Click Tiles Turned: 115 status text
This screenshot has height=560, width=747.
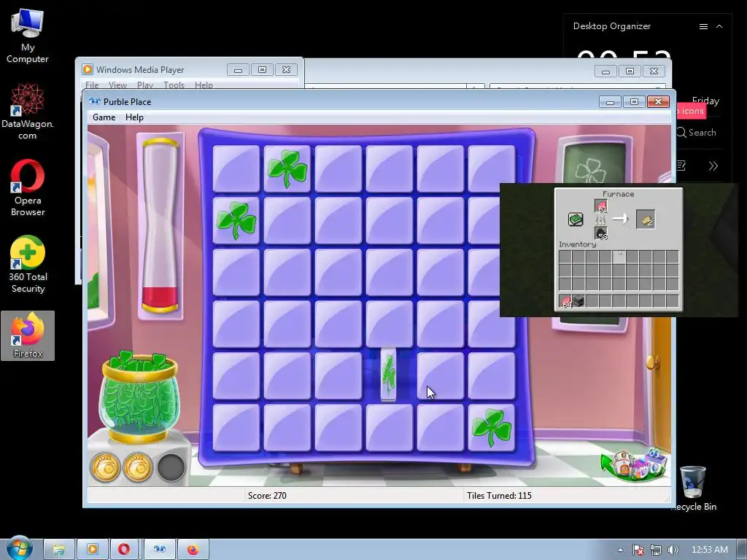499,495
